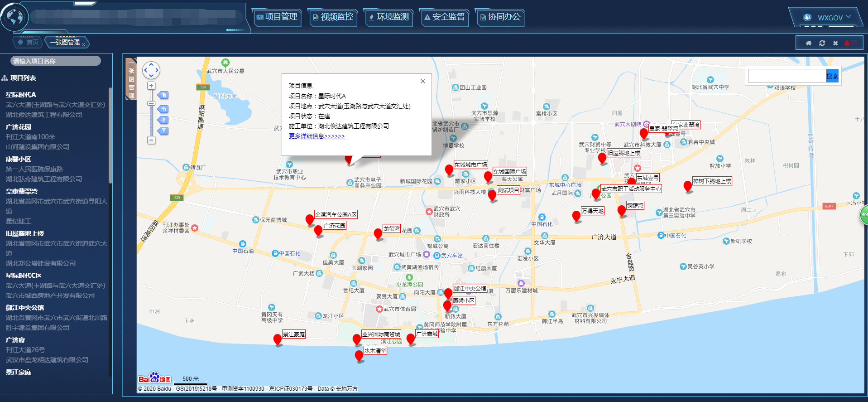Click the 万得天地 map marker
868x402 pixels.
[x=576, y=216]
